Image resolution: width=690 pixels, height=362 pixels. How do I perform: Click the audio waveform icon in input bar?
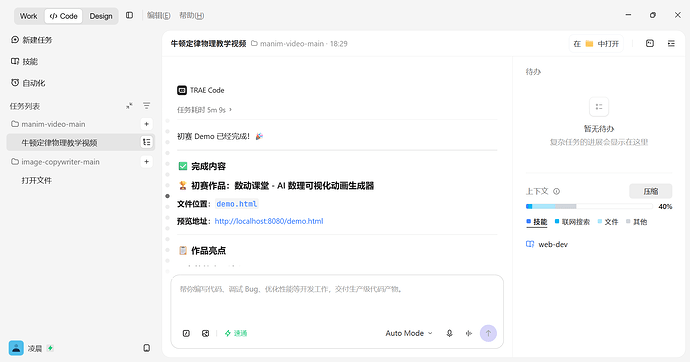click(469, 333)
